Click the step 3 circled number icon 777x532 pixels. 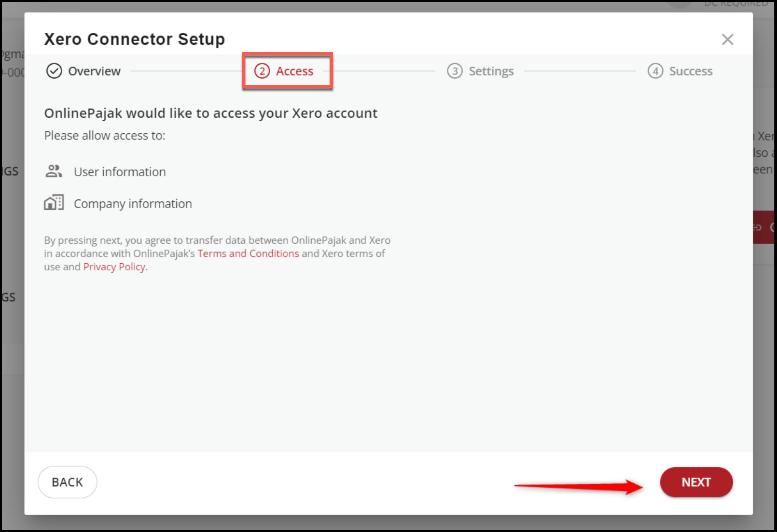coord(455,71)
